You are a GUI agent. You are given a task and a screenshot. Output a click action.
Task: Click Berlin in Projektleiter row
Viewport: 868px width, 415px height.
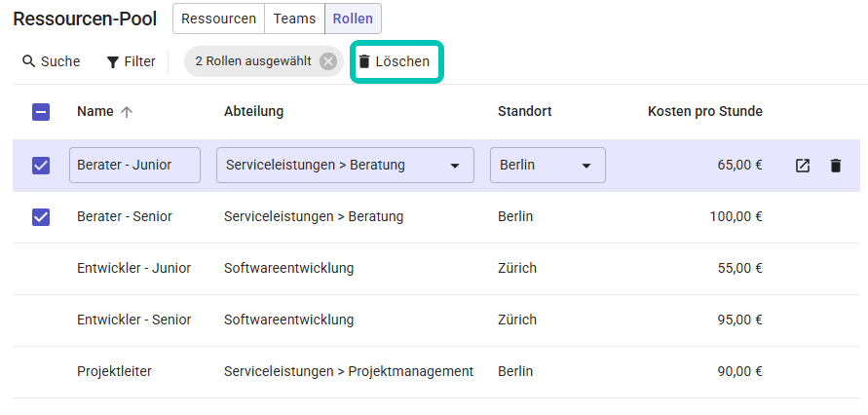[x=515, y=371]
